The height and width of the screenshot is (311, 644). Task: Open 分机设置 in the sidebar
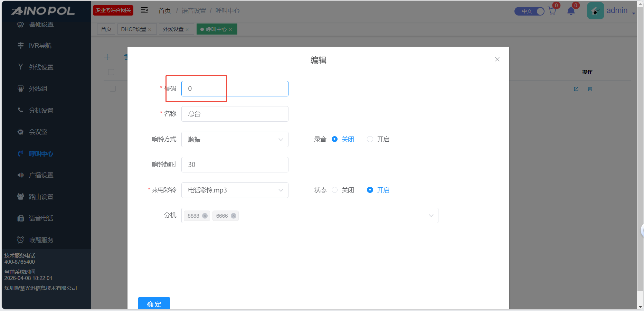[x=41, y=111]
